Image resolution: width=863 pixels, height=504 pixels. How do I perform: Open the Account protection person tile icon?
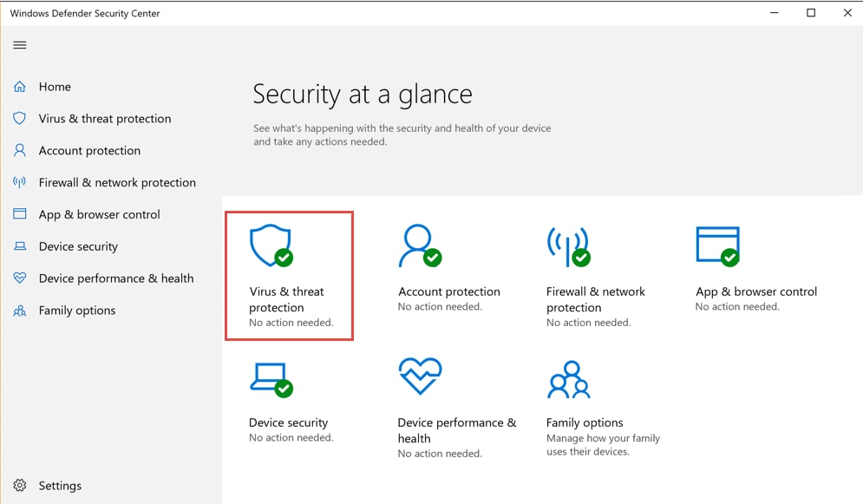[x=418, y=246]
